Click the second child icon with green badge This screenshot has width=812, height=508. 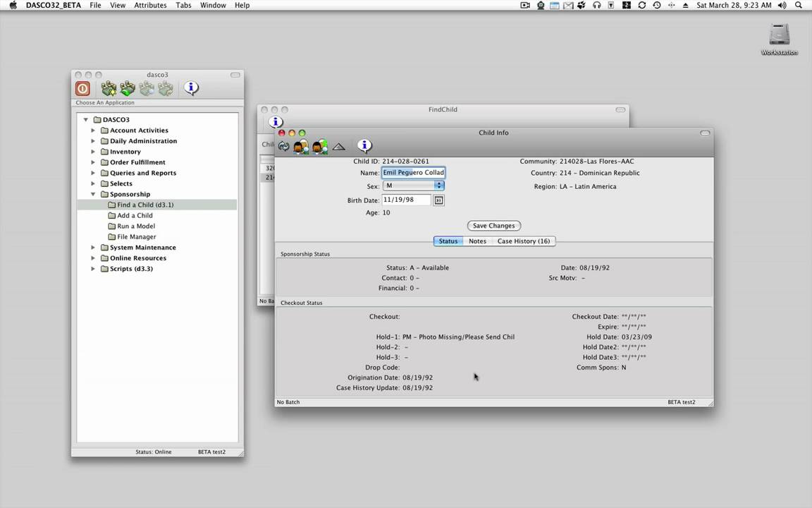tap(320, 147)
